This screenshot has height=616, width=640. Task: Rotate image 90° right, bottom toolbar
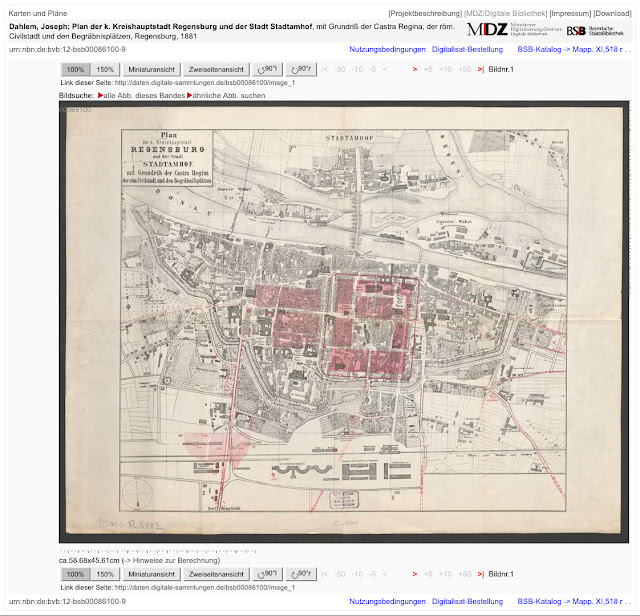301,574
